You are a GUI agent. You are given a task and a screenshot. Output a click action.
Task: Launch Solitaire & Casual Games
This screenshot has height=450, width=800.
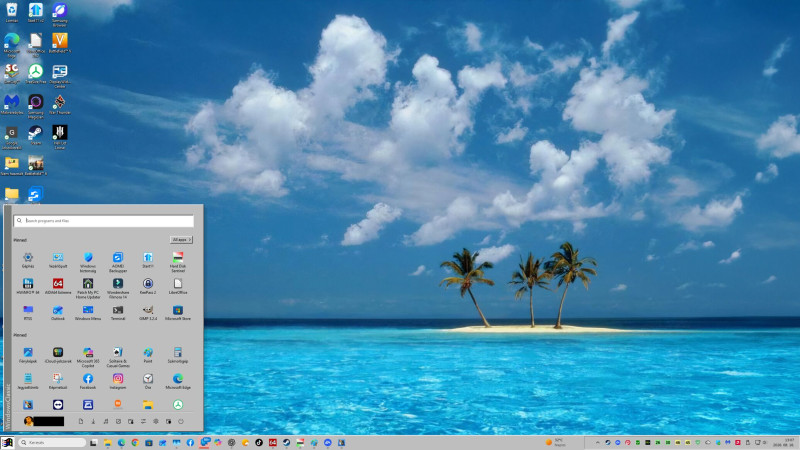point(118,357)
